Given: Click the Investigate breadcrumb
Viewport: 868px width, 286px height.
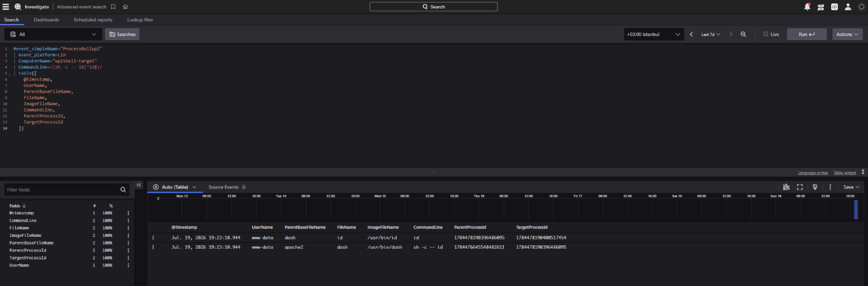Looking at the screenshot, I should point(37,7).
